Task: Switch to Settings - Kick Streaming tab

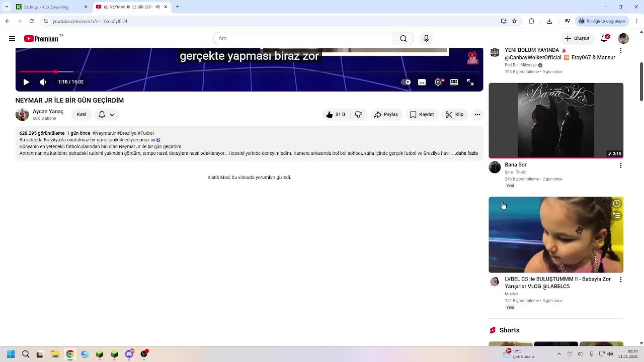Action: 50,7
